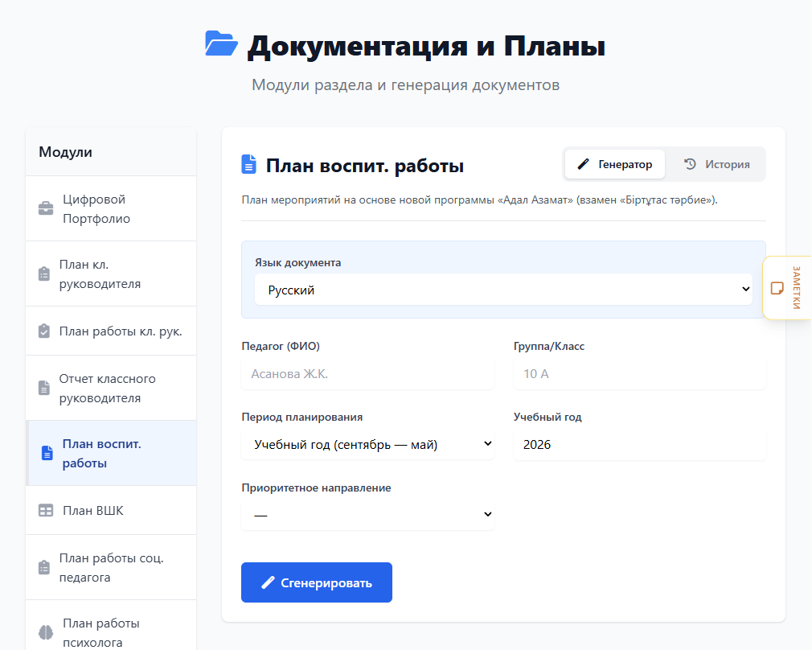The height and width of the screenshot is (650, 812).
Task: Select План кл. руководителя module
Action: [x=111, y=274]
